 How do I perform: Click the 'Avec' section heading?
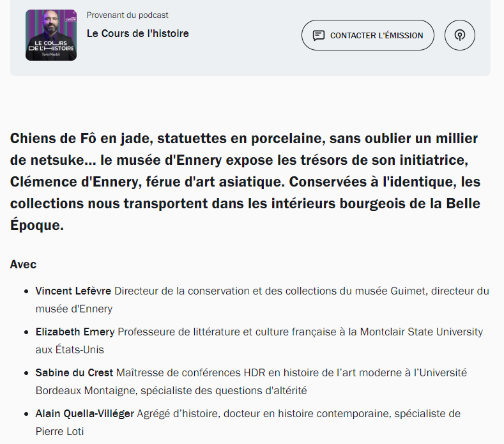23,264
